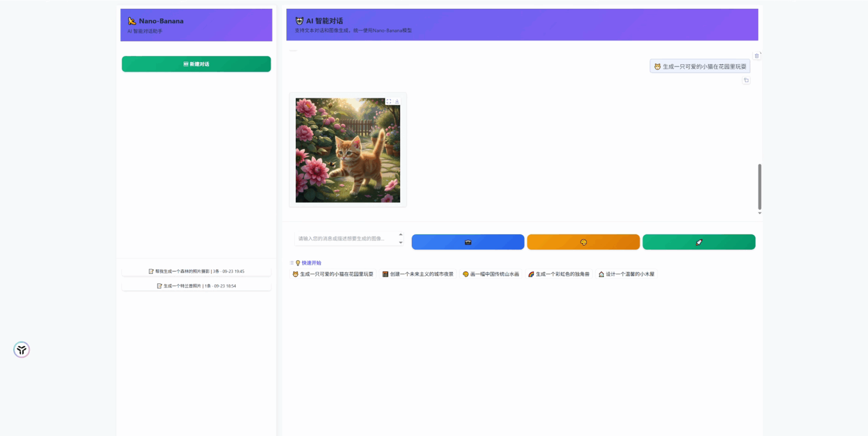Click the Nano-Banana floating logo bubble
This screenshot has width=868, height=436.
[x=21, y=350]
